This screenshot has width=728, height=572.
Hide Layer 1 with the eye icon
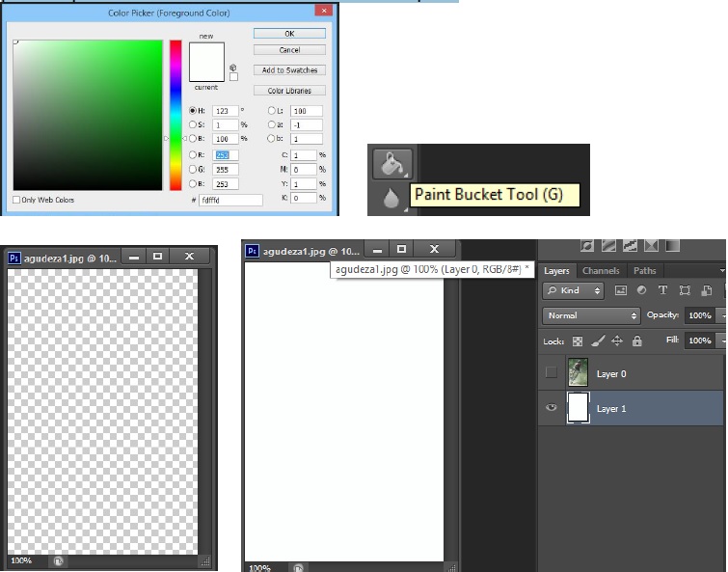click(x=552, y=408)
